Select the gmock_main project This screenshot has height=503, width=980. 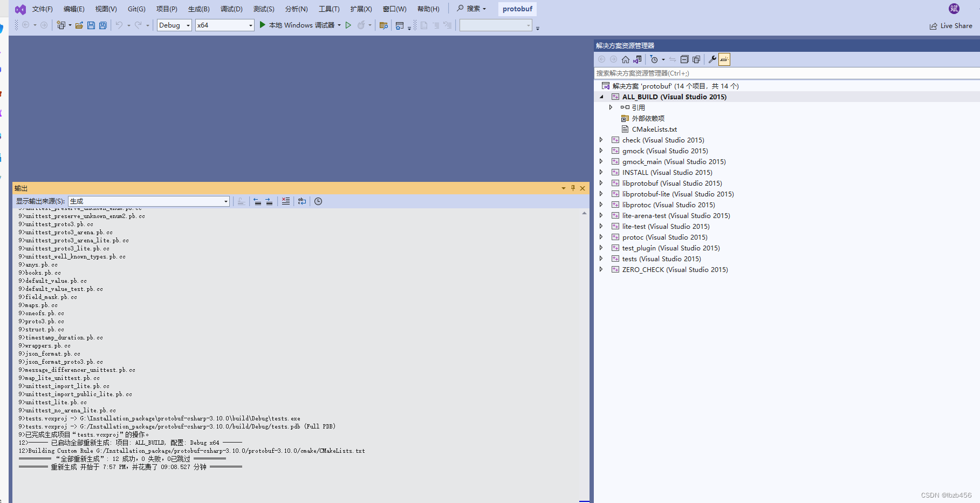pos(674,161)
